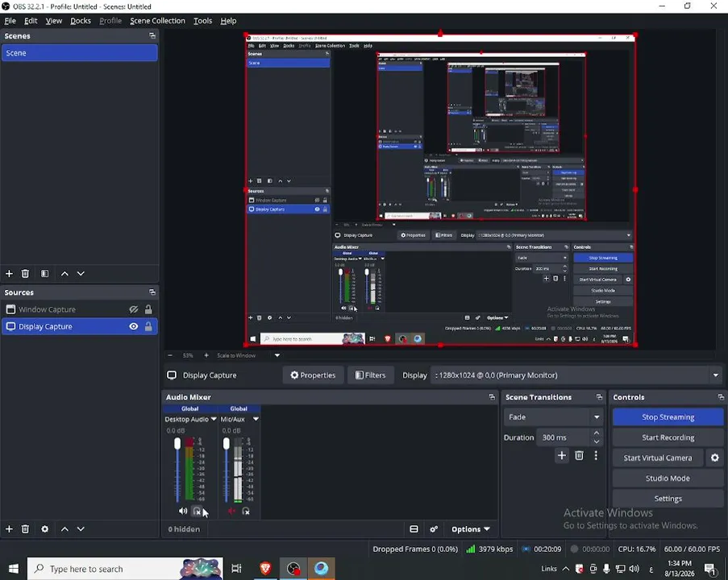728x580 pixels.
Task: Unlock the Window Capture source
Action: (148, 309)
